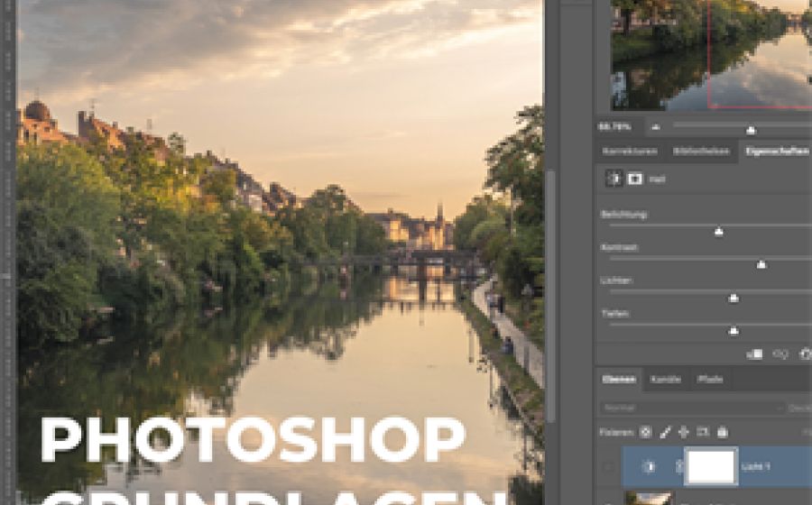The image size is (812, 505).
Task: Toggle visibility of the Licht 1 layer
Action: (609, 467)
